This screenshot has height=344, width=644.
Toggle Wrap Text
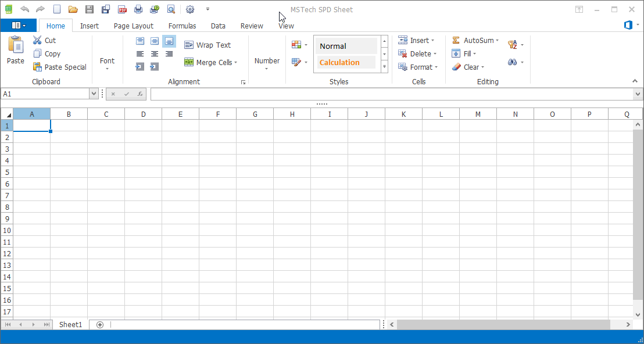coord(207,45)
